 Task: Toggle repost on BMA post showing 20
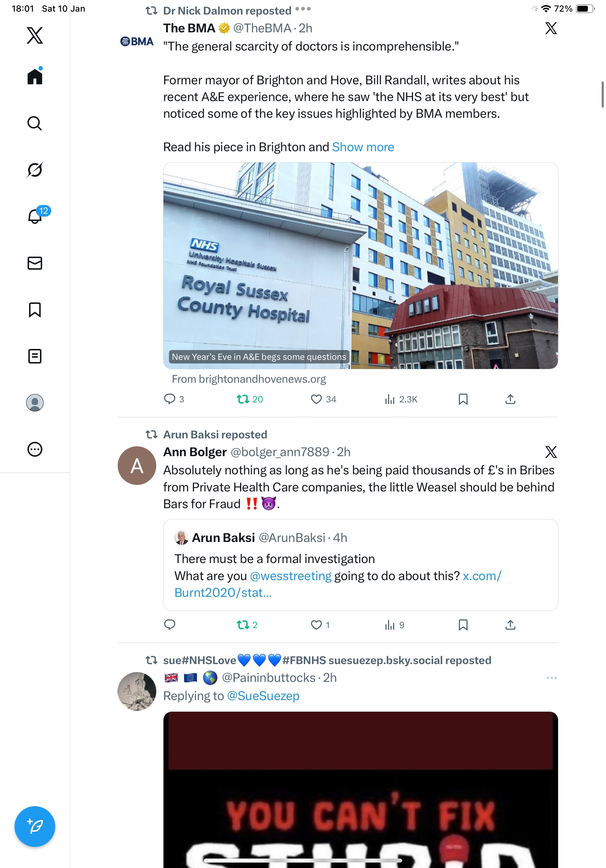point(250,399)
